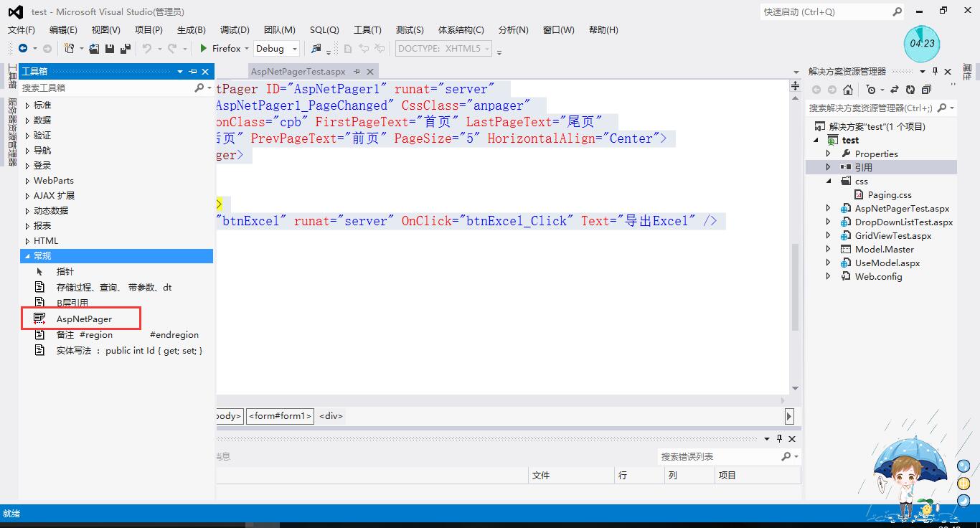
Task: Open Paging.css in Solution Explorer
Action: [x=890, y=194]
